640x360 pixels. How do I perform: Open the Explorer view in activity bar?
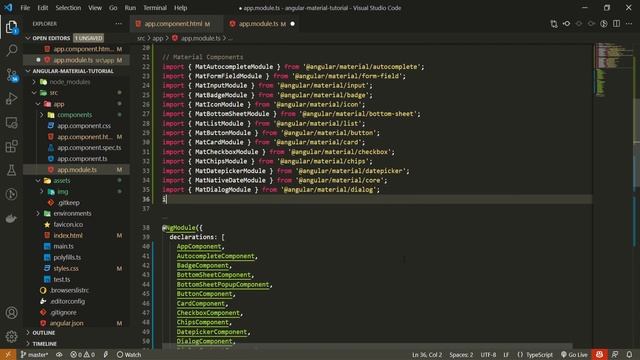(x=11, y=27)
